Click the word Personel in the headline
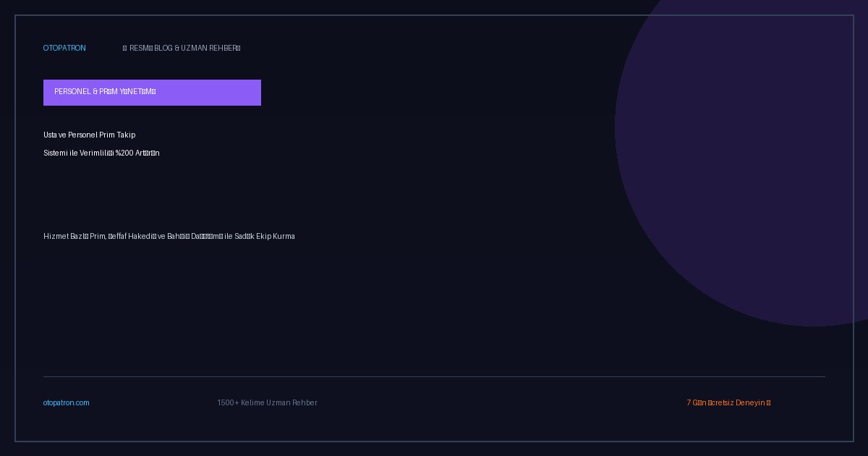Screen dimensions: 868x456 coord(82,135)
